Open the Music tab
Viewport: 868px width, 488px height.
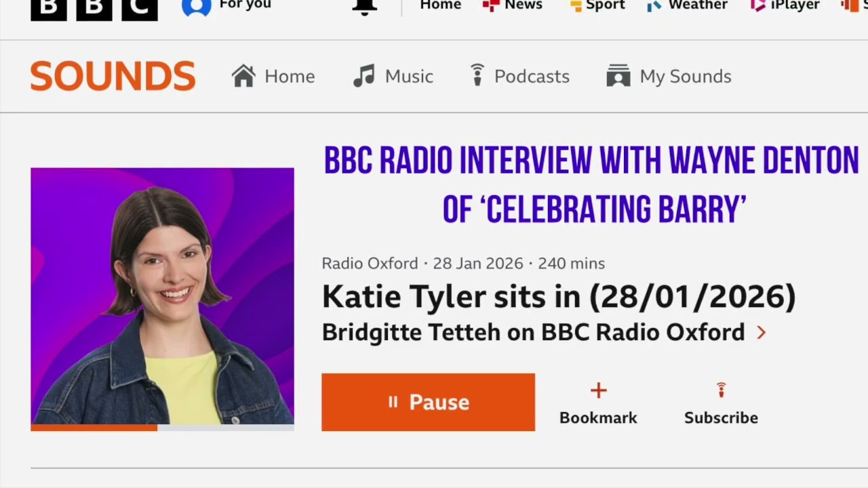point(409,77)
